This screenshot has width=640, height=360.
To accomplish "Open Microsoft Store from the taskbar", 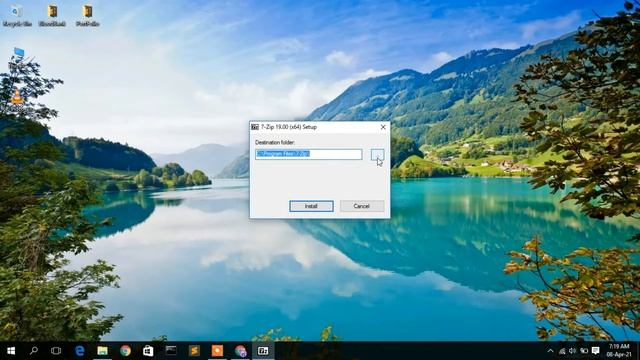I will tap(148, 351).
